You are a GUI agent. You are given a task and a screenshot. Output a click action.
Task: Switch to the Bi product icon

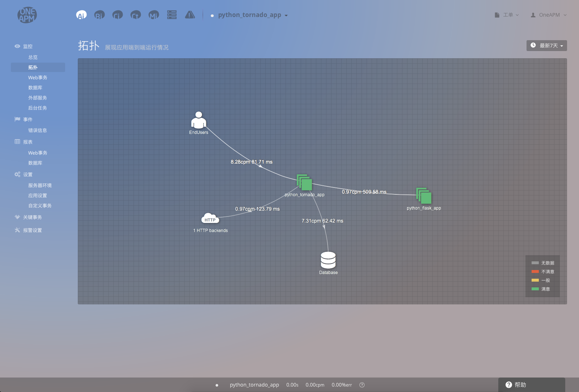click(99, 15)
